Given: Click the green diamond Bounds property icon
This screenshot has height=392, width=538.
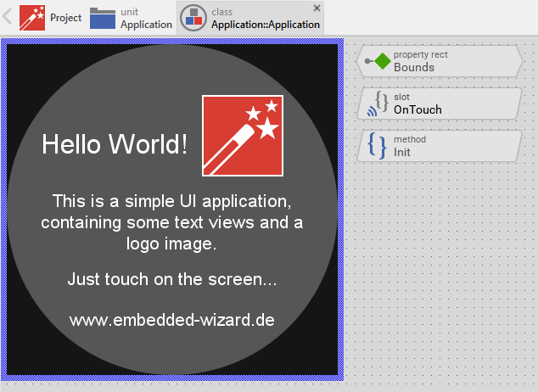Looking at the screenshot, I should pyautogui.click(x=383, y=61).
